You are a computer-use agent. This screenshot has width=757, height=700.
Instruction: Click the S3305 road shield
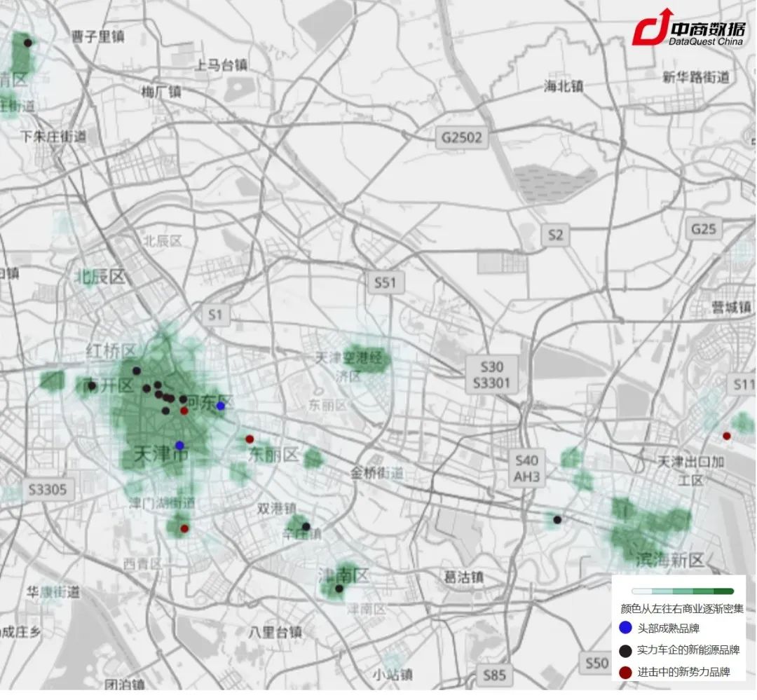(x=48, y=489)
